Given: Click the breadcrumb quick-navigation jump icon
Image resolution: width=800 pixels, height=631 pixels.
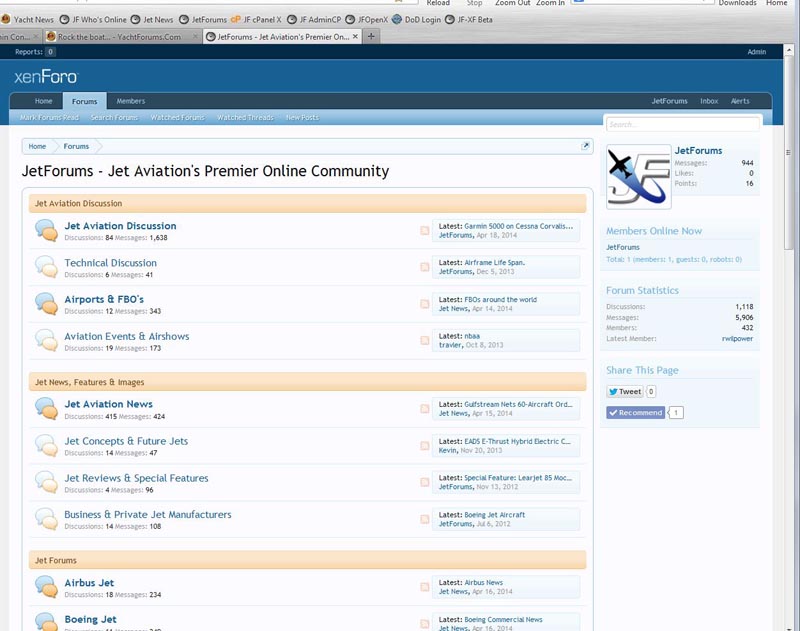Looking at the screenshot, I should click(585, 146).
